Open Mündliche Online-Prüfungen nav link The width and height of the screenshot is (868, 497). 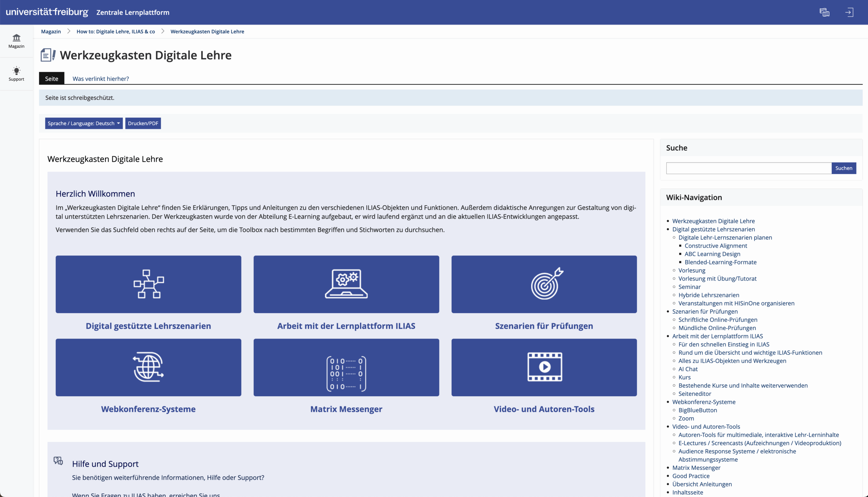717,328
